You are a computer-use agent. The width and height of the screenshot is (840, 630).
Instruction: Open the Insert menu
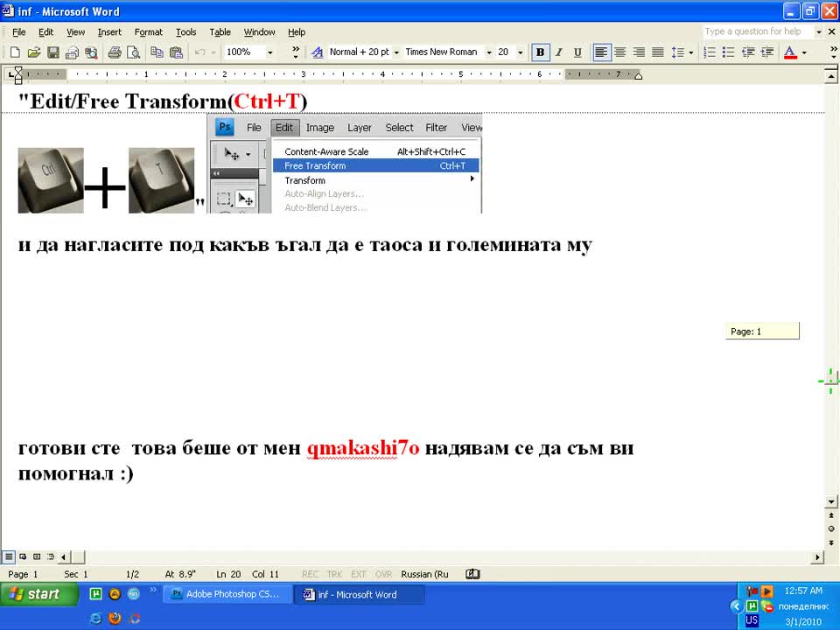coord(109,32)
